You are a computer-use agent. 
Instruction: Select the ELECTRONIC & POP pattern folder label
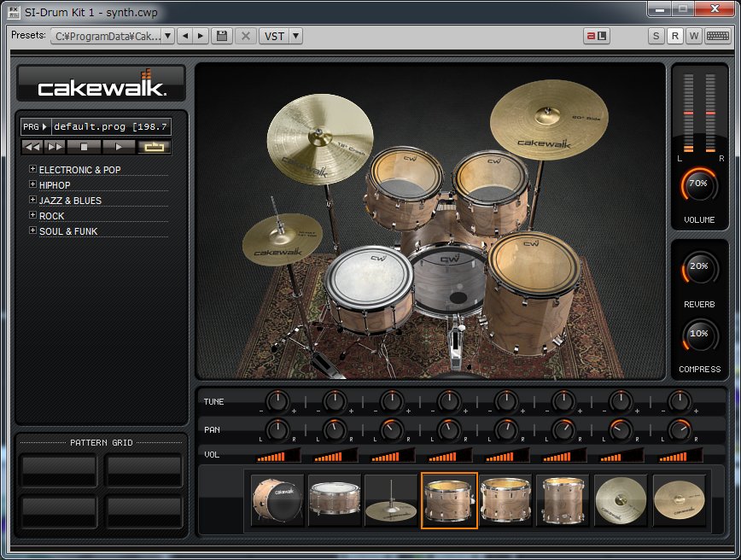(80, 170)
